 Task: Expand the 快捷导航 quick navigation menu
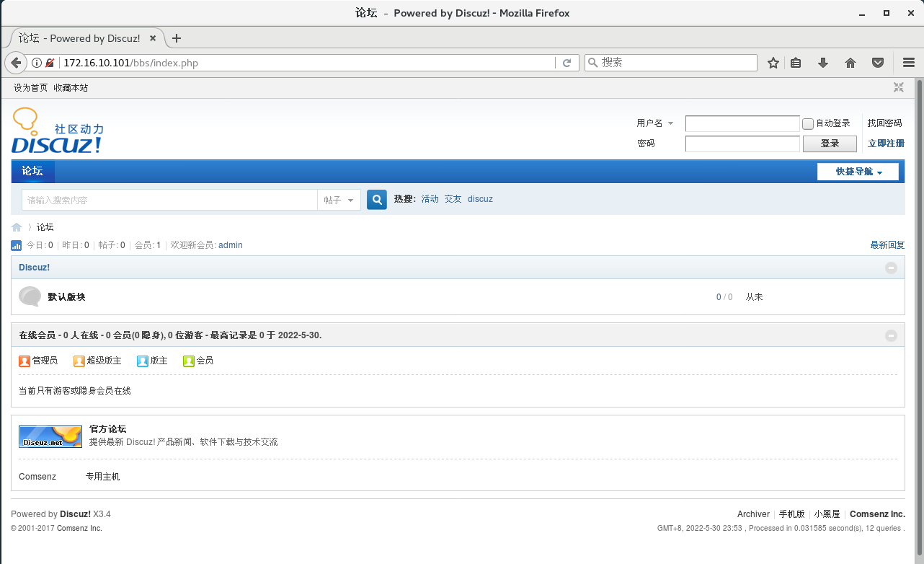coord(858,172)
